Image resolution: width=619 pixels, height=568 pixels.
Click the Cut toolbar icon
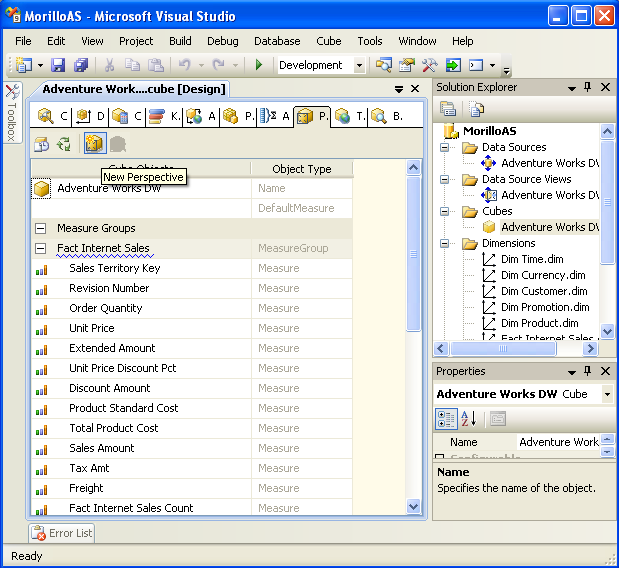pyautogui.click(x=109, y=65)
